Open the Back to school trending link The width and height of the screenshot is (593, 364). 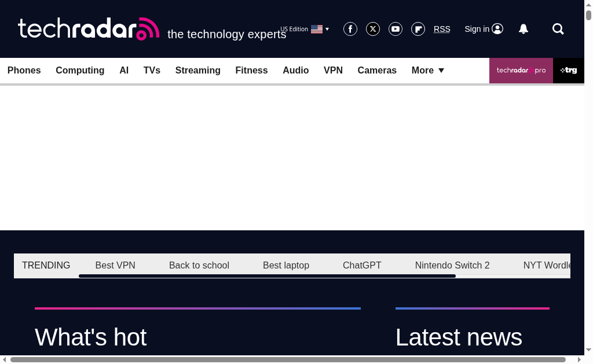(199, 266)
